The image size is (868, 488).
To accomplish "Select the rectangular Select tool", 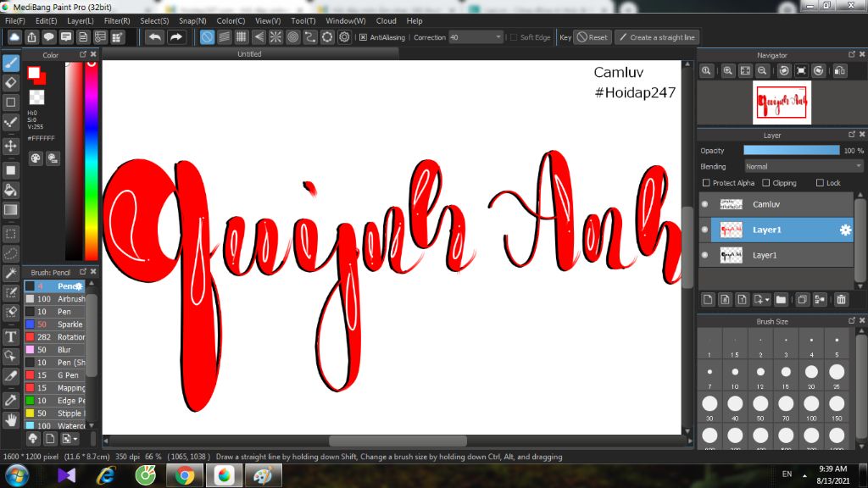I will tap(10, 234).
